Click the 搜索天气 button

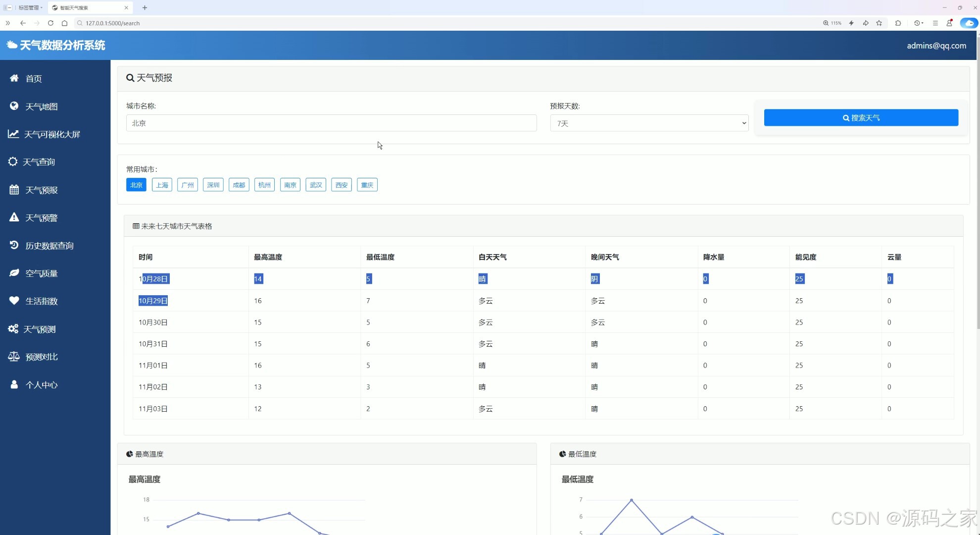(861, 118)
